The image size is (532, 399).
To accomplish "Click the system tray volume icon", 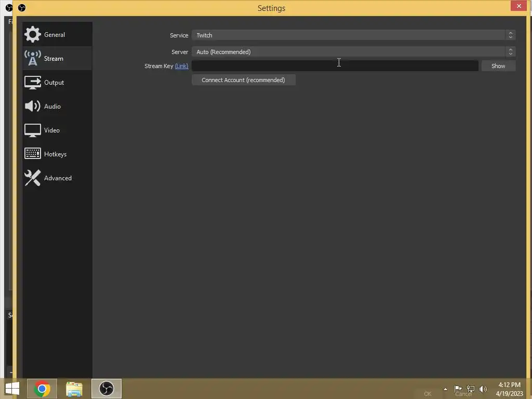I will tap(483, 389).
